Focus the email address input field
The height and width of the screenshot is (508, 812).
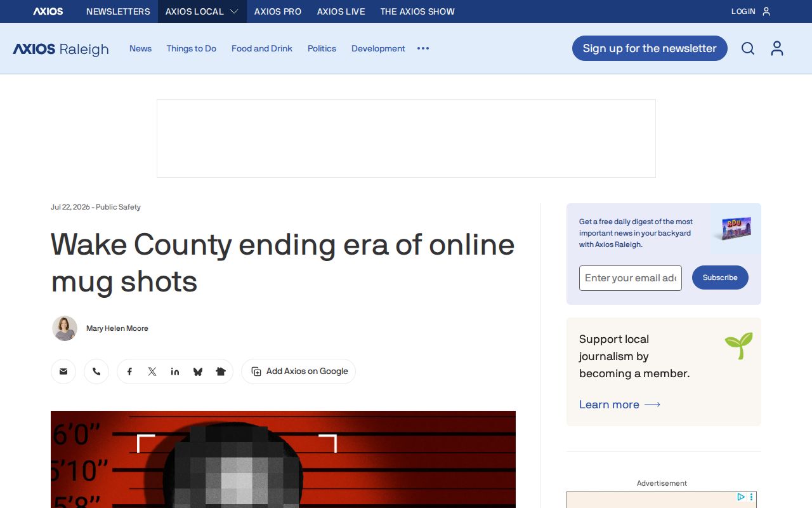coord(631,278)
